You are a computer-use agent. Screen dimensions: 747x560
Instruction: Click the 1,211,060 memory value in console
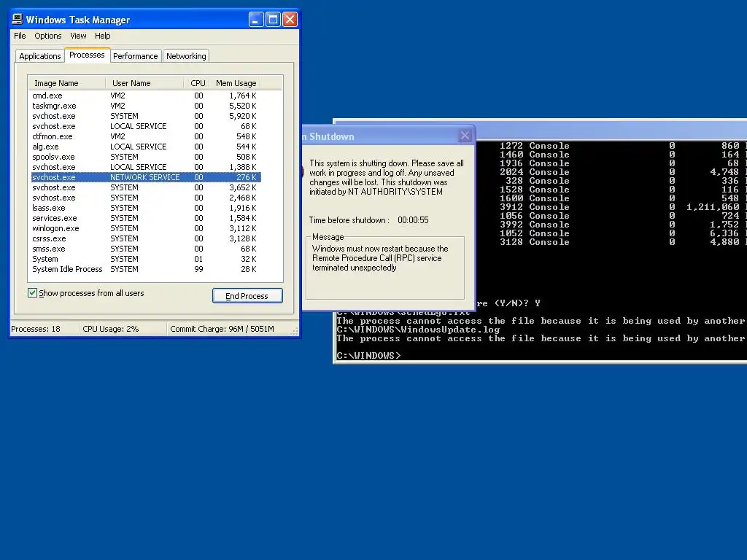pos(713,206)
